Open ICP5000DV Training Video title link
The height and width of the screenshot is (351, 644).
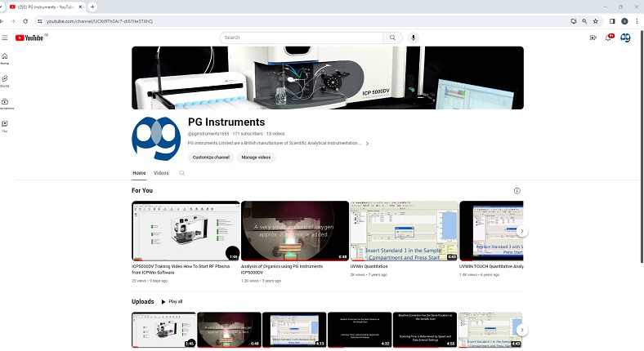[181, 269]
